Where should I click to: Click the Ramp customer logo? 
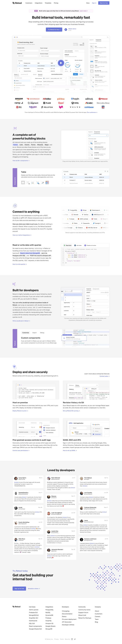19,103
